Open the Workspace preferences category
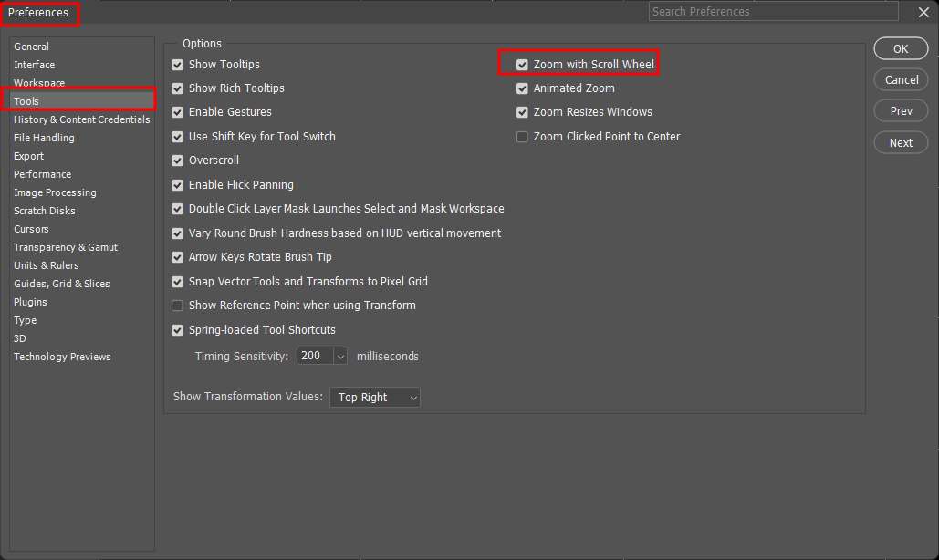This screenshot has width=939, height=560. [39, 83]
